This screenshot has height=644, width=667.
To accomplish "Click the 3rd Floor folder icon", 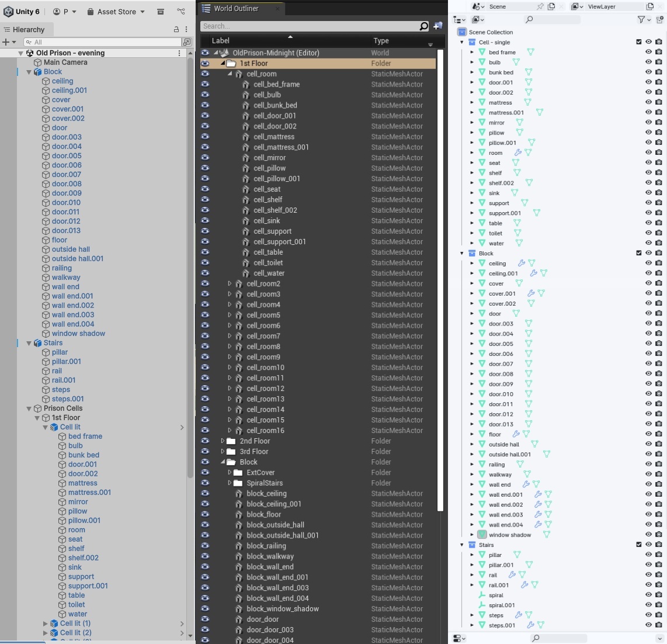I will (231, 452).
